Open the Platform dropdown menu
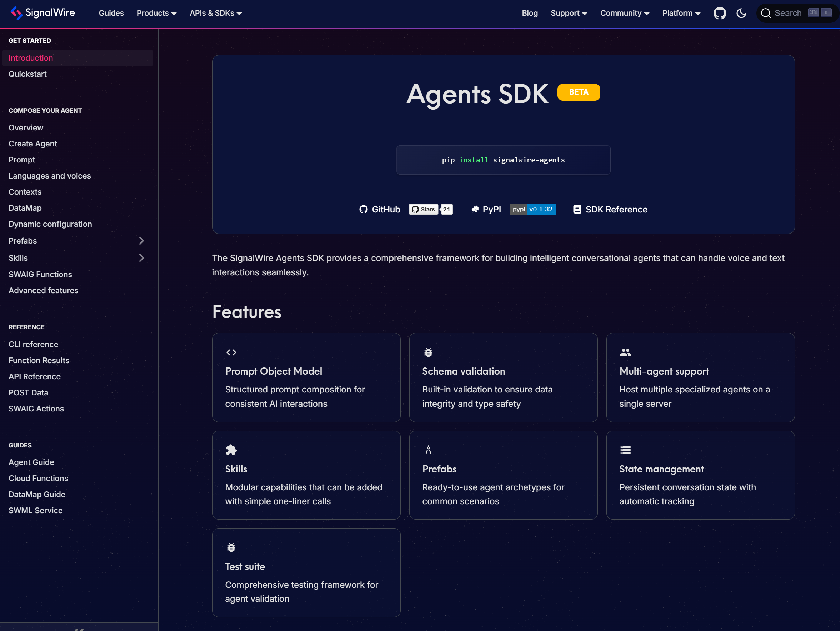 [x=681, y=13]
